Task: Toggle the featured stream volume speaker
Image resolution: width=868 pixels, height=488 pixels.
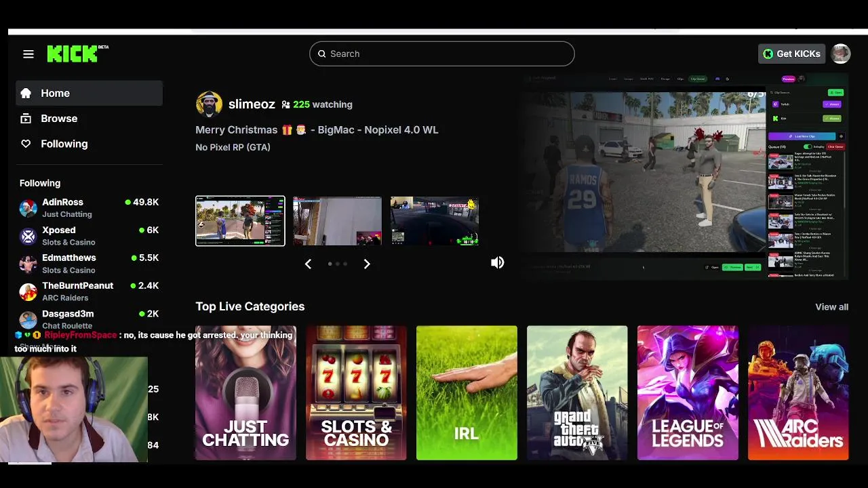Action: (x=498, y=262)
